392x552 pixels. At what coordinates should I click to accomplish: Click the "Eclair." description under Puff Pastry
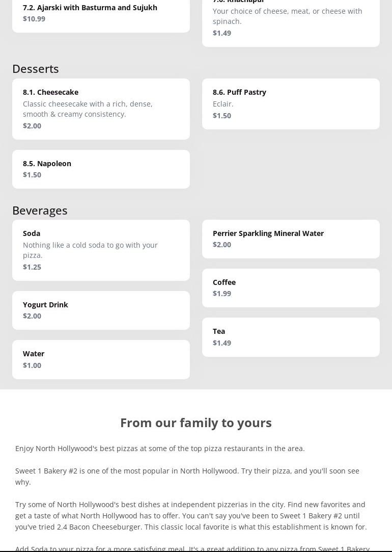pyautogui.click(x=223, y=103)
